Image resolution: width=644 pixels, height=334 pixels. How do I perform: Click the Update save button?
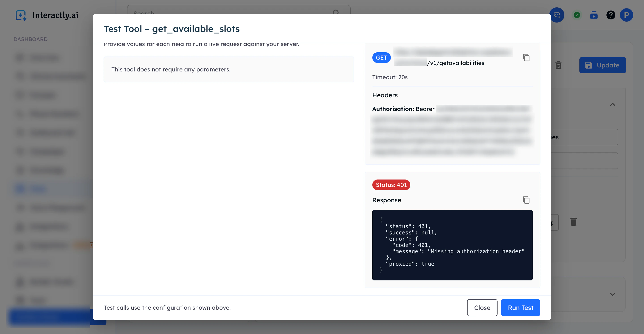[x=602, y=65]
